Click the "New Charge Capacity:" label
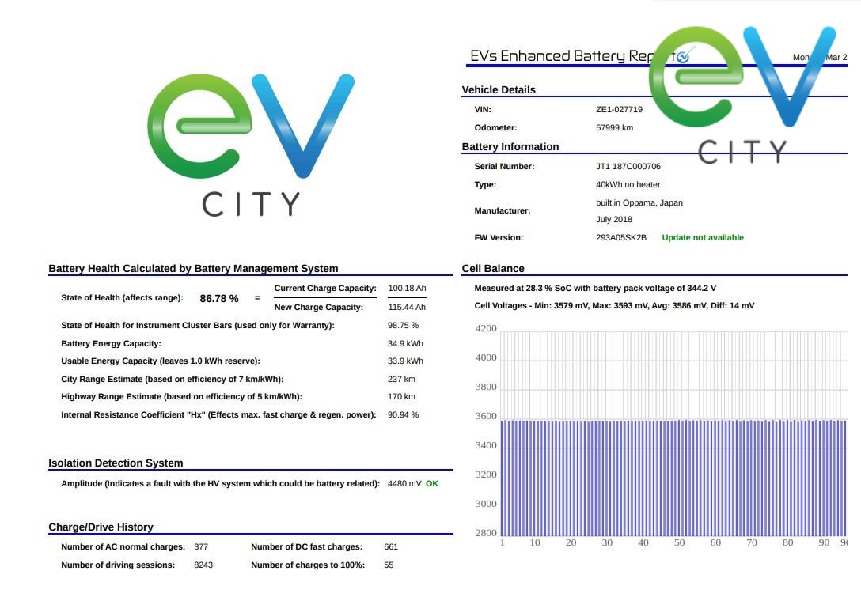Viewport: 861px width, 616px height. click(318, 308)
